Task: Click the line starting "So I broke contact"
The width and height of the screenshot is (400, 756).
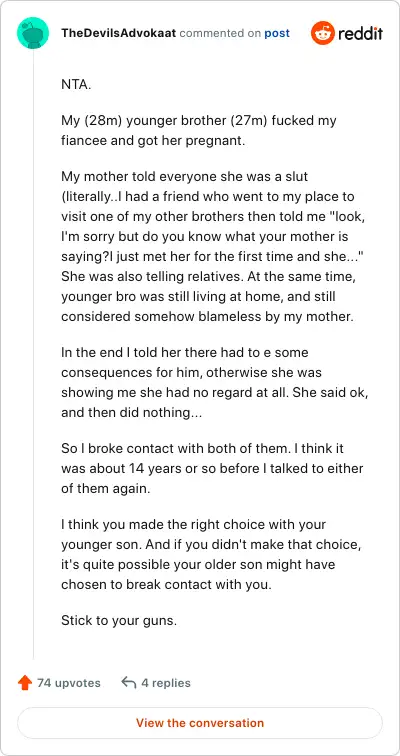Action: pos(202,448)
